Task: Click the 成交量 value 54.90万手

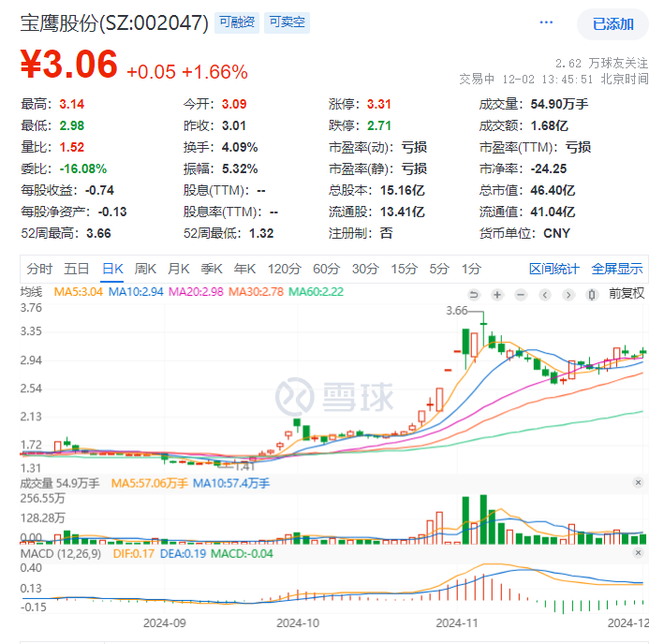Action: 559,104
